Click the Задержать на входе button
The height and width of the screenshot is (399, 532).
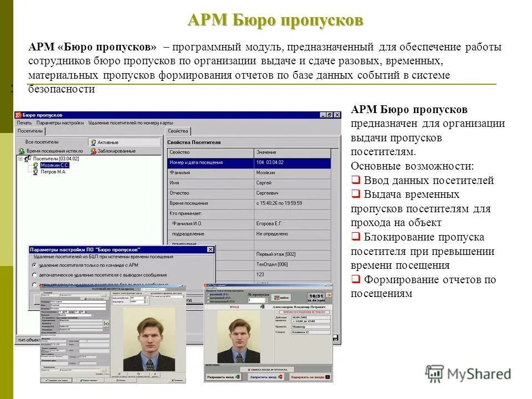310,377
